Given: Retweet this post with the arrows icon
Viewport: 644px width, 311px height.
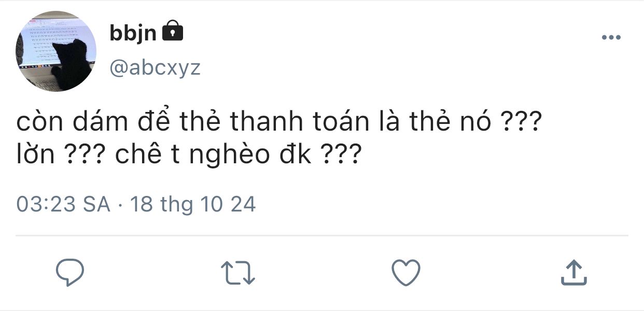Looking at the screenshot, I should tap(237, 272).
